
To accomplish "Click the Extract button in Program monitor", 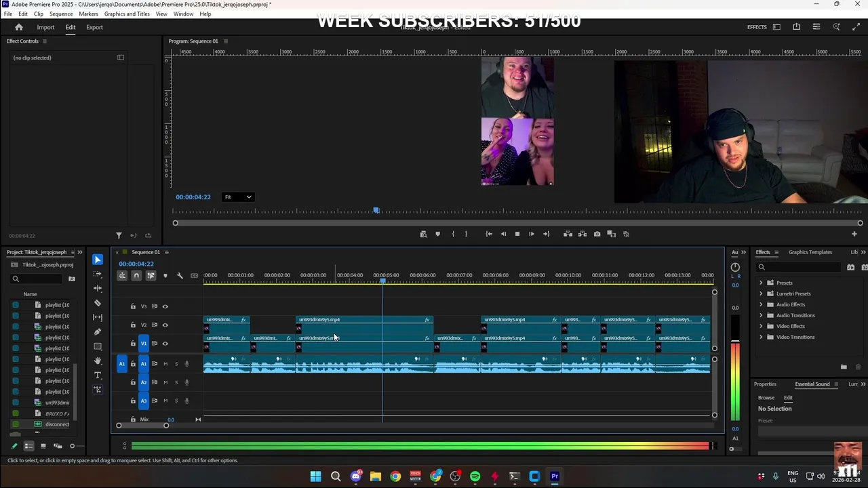I will [x=583, y=234].
